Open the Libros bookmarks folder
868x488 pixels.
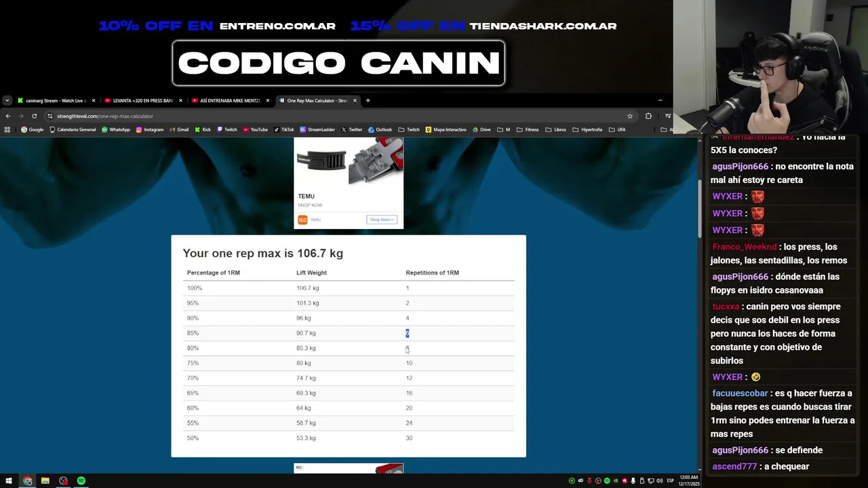click(555, 129)
